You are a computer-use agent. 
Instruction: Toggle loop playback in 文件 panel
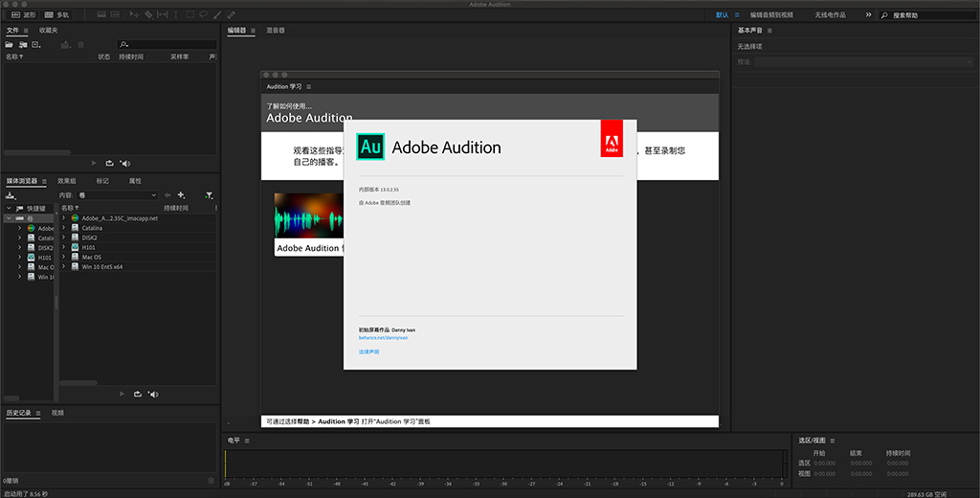(x=109, y=163)
